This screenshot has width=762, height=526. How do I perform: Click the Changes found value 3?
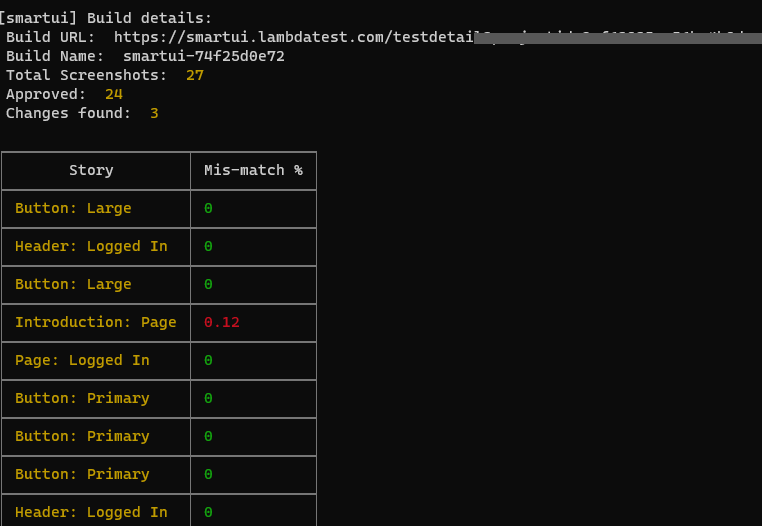coord(154,113)
